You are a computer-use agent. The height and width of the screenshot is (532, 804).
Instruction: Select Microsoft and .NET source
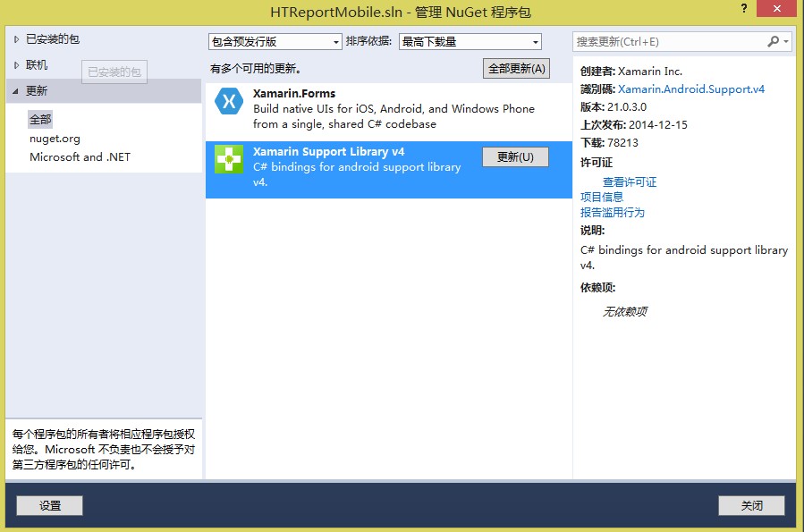point(80,157)
